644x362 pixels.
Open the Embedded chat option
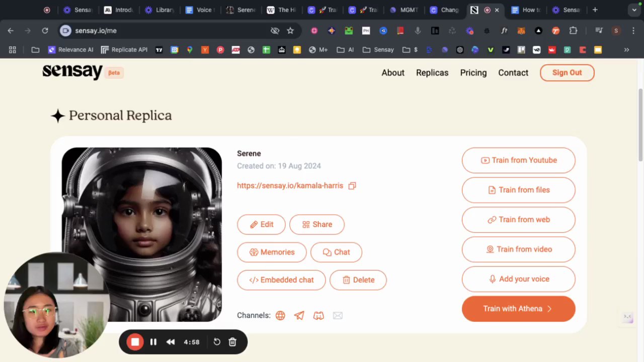click(281, 280)
